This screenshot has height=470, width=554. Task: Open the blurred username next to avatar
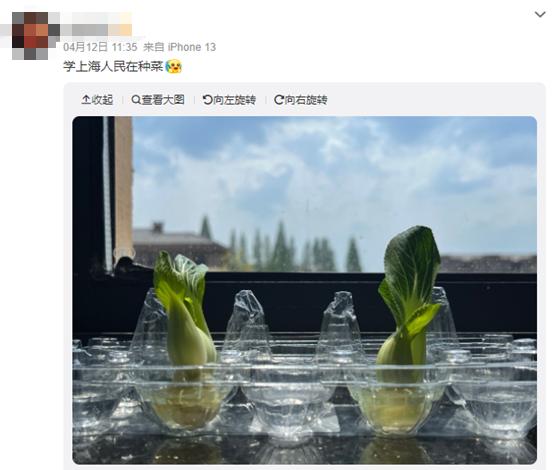point(97,25)
